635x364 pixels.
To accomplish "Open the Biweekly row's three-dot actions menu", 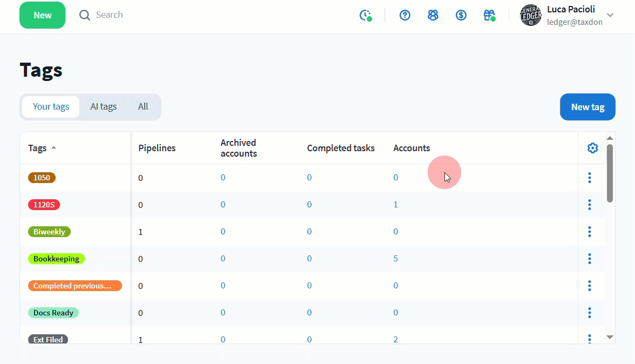I will pyautogui.click(x=590, y=232).
